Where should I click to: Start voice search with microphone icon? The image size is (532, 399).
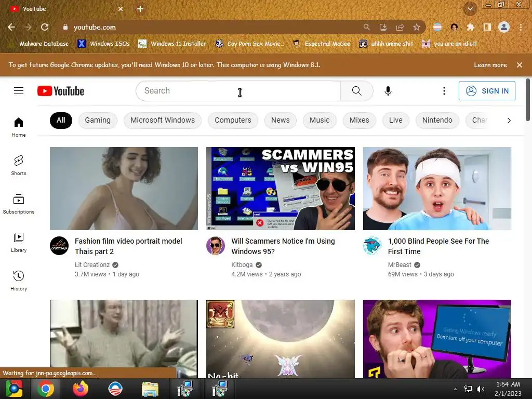[388, 91]
